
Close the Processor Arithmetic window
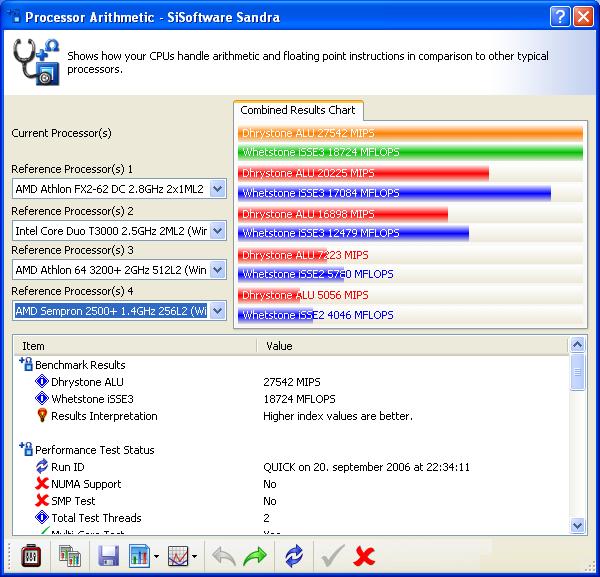coord(583,17)
